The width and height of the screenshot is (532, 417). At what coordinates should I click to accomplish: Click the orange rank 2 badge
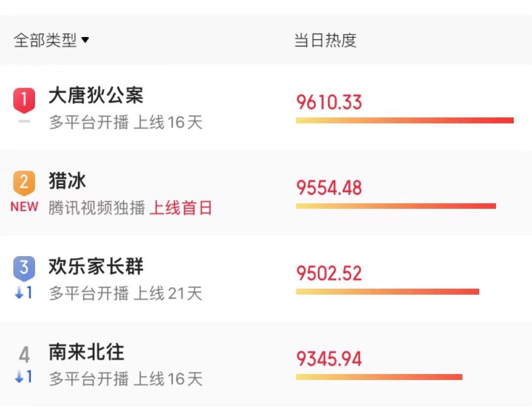point(24,183)
